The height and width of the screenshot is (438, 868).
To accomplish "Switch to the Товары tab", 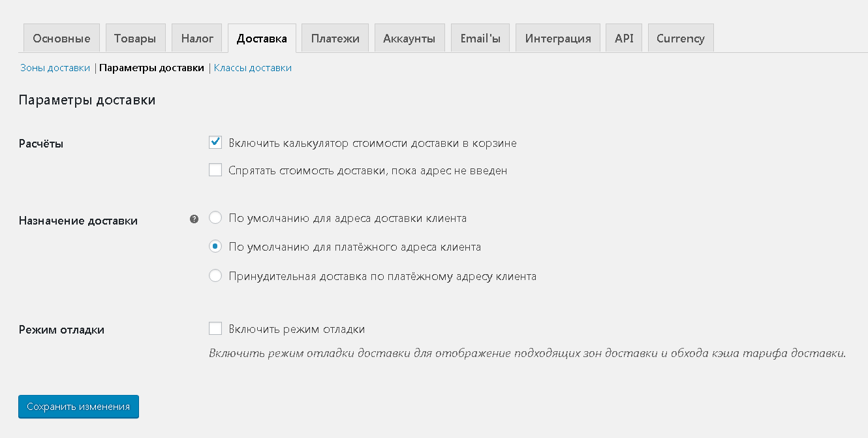I will [135, 38].
